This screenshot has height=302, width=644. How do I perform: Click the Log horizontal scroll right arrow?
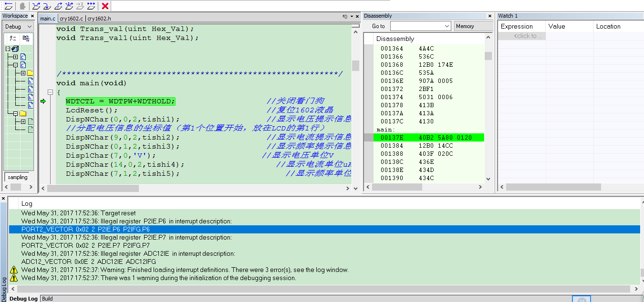click(x=636, y=289)
